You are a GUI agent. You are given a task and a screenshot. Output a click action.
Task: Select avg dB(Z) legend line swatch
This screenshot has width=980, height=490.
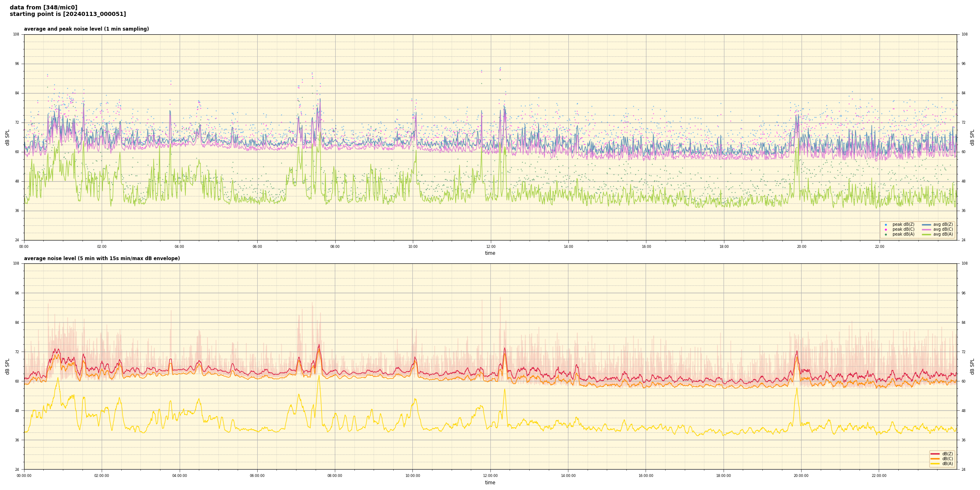coord(927,225)
